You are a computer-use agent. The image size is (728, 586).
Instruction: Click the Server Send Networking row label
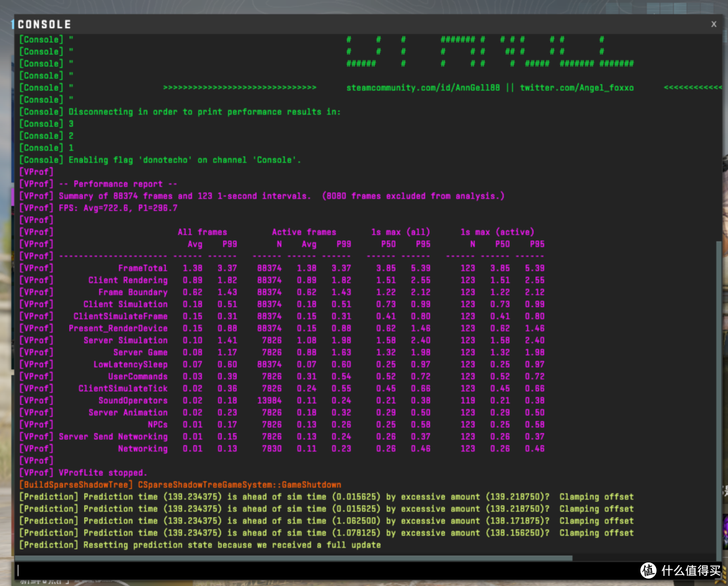click(x=113, y=437)
